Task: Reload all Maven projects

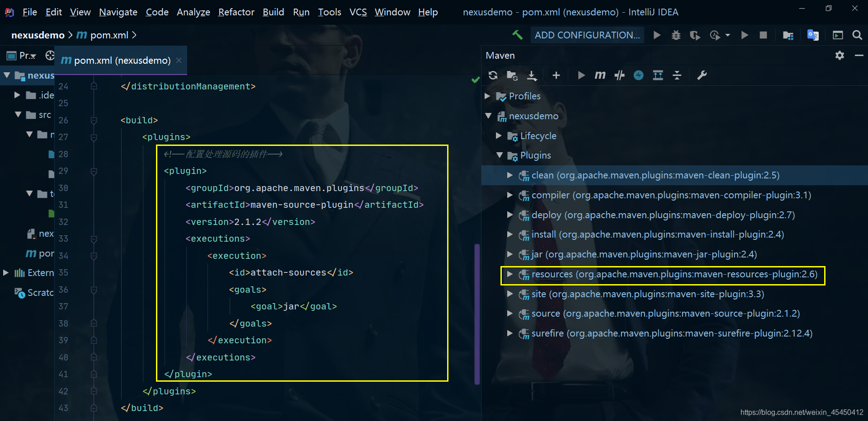Action: [x=493, y=75]
